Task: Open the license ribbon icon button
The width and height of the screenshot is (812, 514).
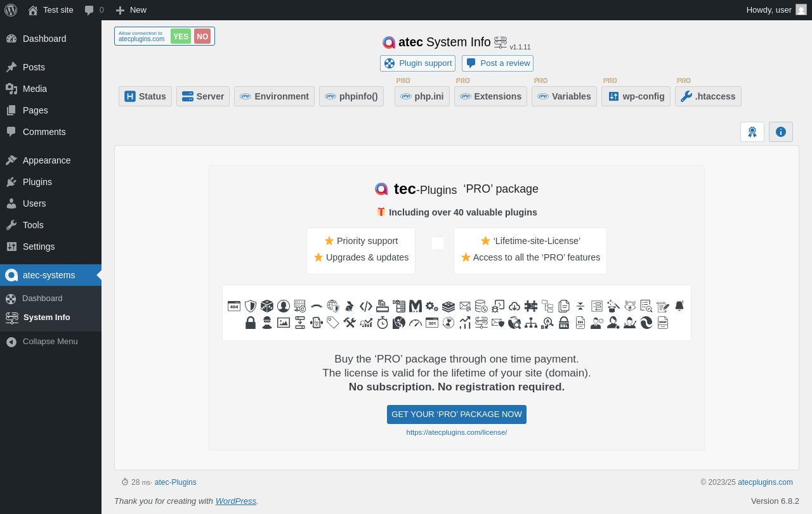Action: click(x=752, y=132)
